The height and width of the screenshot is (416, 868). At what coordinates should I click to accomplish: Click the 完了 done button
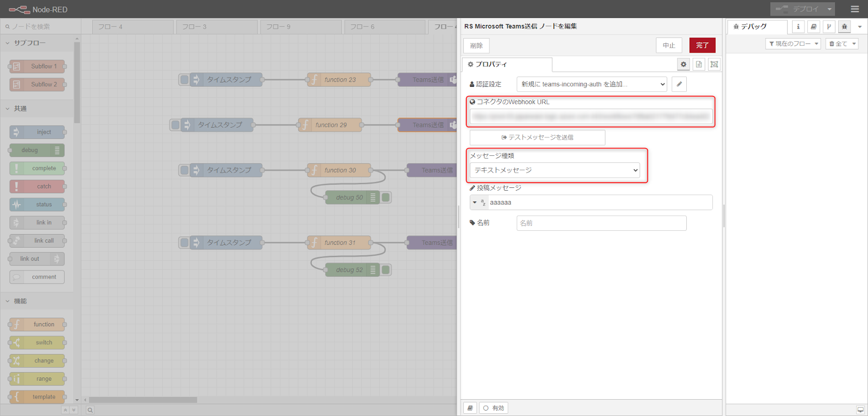702,45
